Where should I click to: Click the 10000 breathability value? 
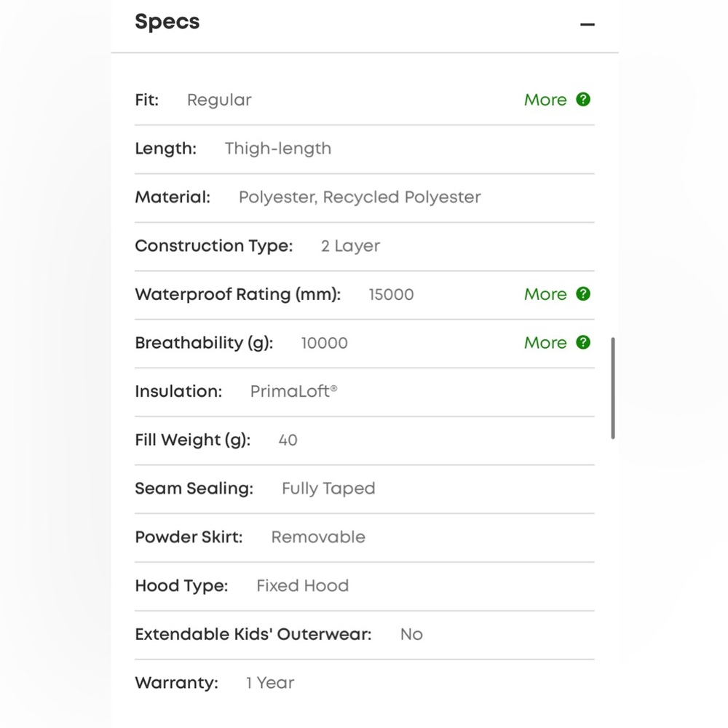(x=325, y=343)
